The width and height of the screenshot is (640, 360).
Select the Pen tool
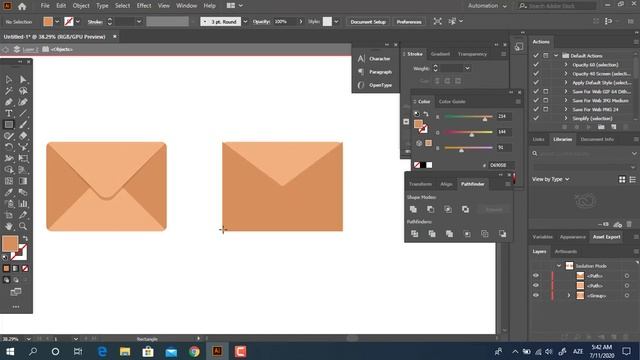pyautogui.click(x=9, y=102)
